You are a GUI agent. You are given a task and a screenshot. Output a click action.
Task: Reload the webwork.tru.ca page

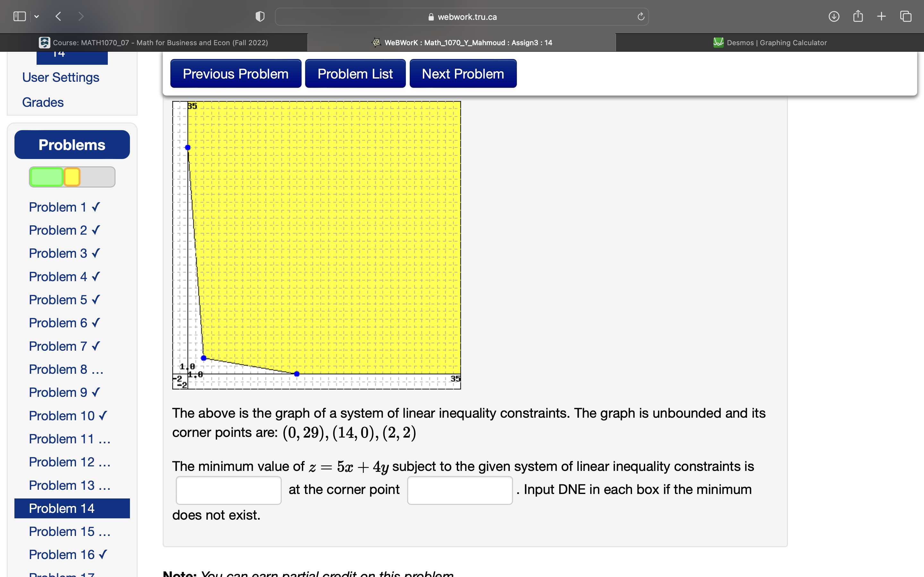641,16
